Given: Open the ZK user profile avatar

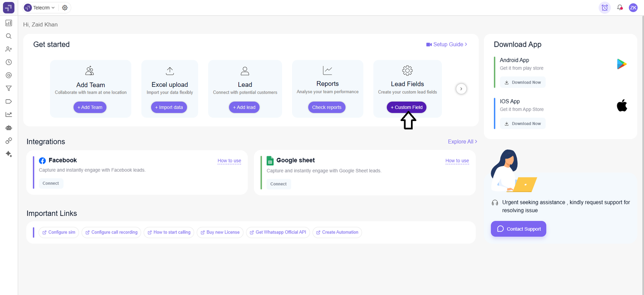Looking at the screenshot, I should (x=633, y=8).
